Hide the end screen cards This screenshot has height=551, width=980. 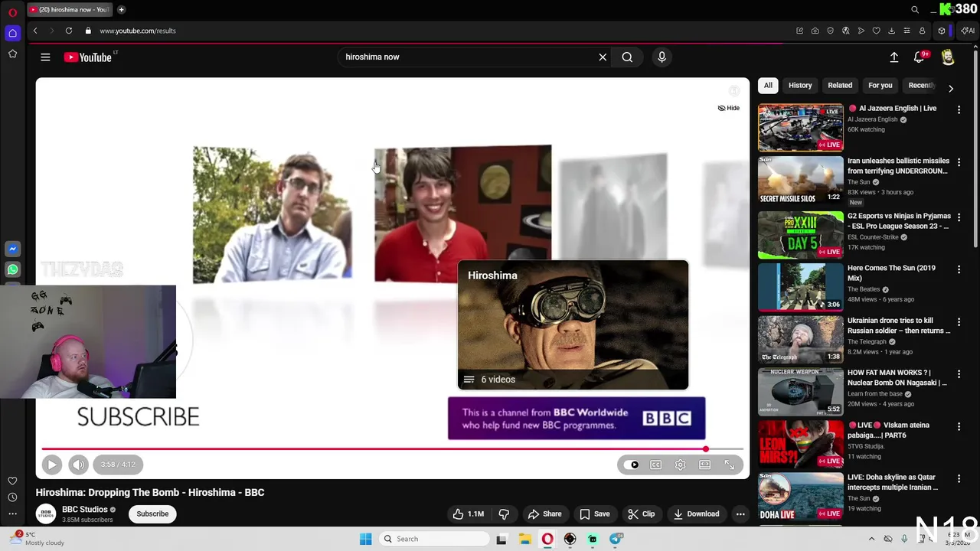point(729,108)
